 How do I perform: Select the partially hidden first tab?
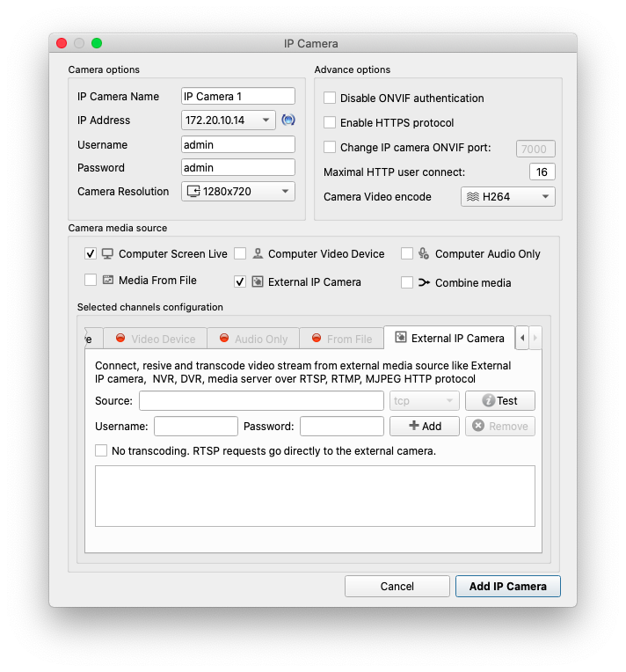pyautogui.click(x=93, y=339)
